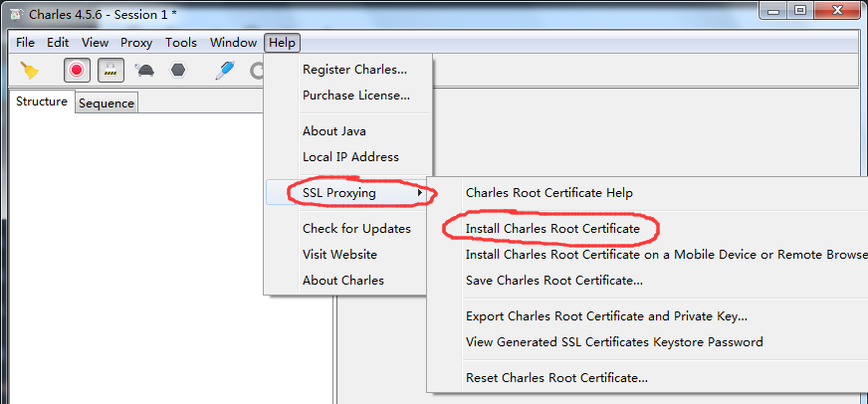Viewport: 868px width, 404px height.
Task: Toggle the SSL Proxying padlock icon
Action: pyautogui.click(x=110, y=71)
